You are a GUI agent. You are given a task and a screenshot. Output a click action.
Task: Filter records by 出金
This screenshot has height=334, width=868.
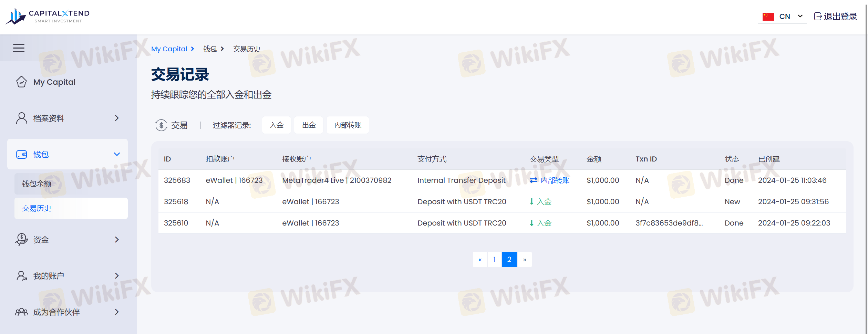pyautogui.click(x=309, y=125)
